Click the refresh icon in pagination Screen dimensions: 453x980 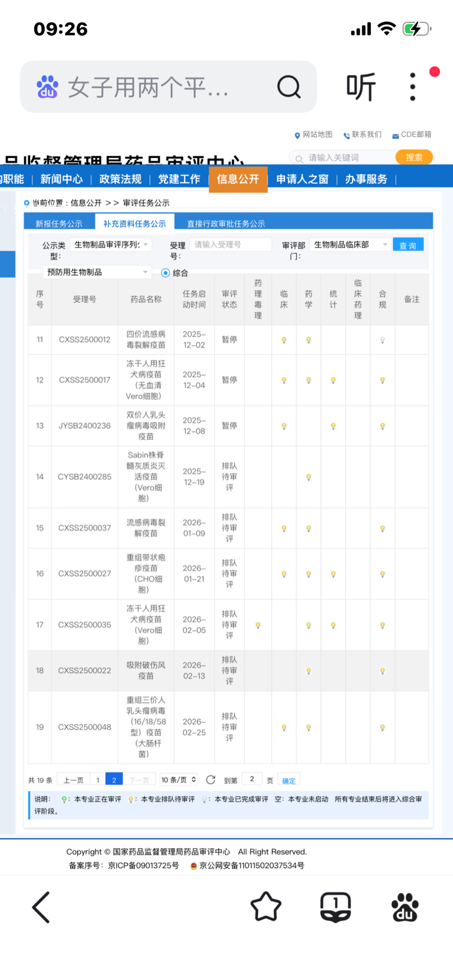pos(211,780)
